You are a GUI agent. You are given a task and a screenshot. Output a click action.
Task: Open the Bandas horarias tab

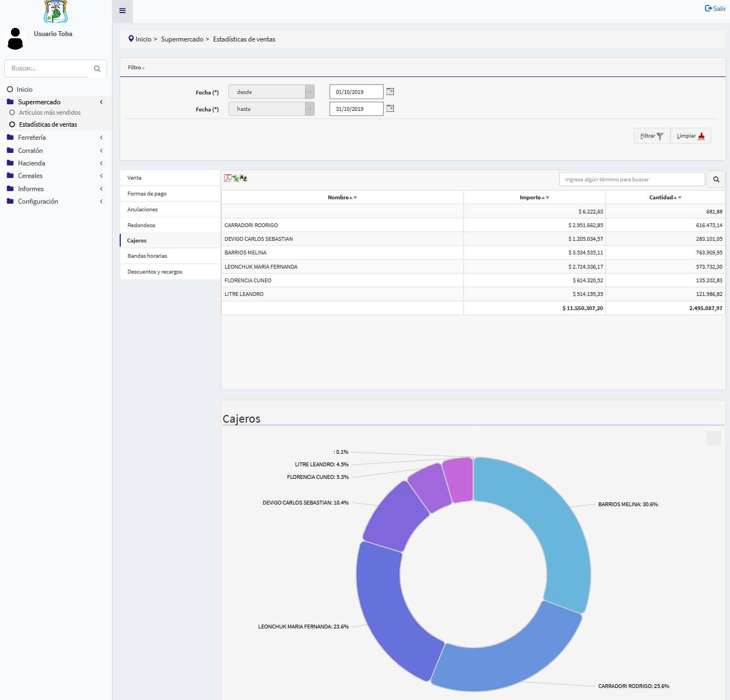(x=148, y=256)
